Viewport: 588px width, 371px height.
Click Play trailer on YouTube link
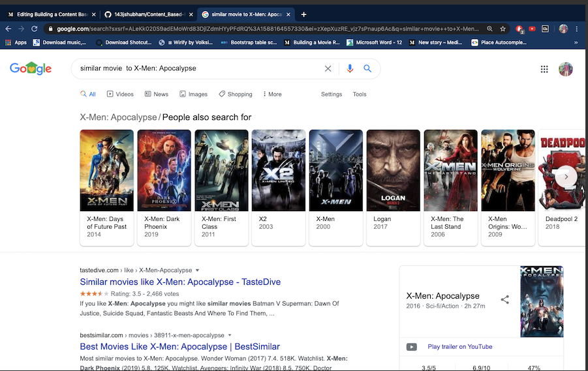459,347
